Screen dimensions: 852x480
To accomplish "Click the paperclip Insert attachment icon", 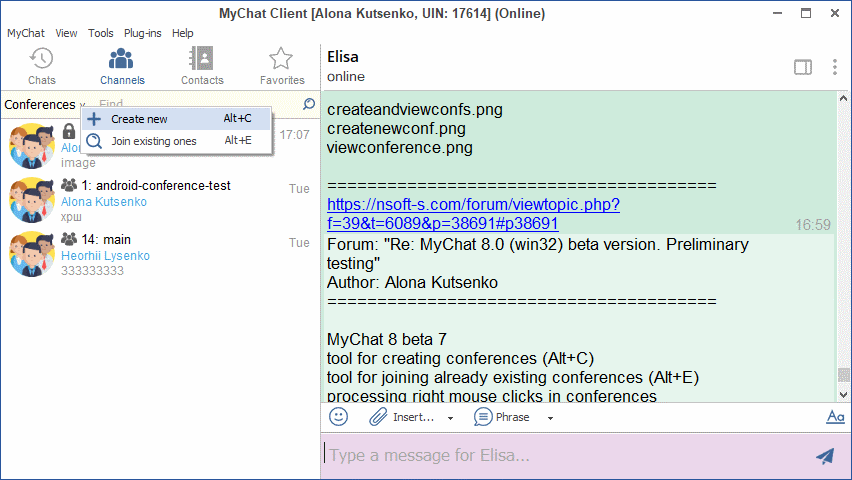I will 378,417.
